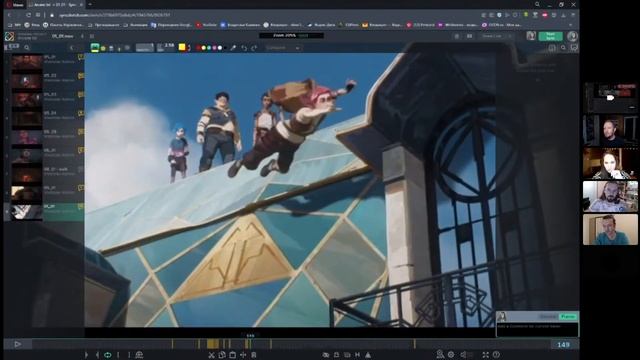Select the woman's video call tile
Screen dimensions: 640x360
pos(610,163)
